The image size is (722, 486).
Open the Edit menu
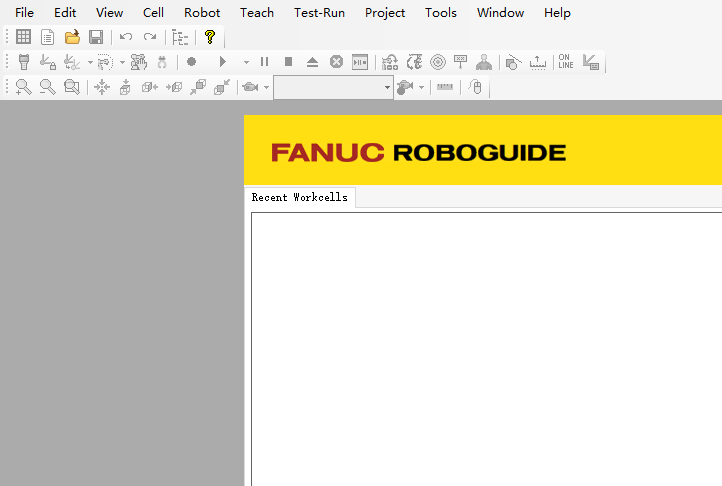[x=65, y=13]
